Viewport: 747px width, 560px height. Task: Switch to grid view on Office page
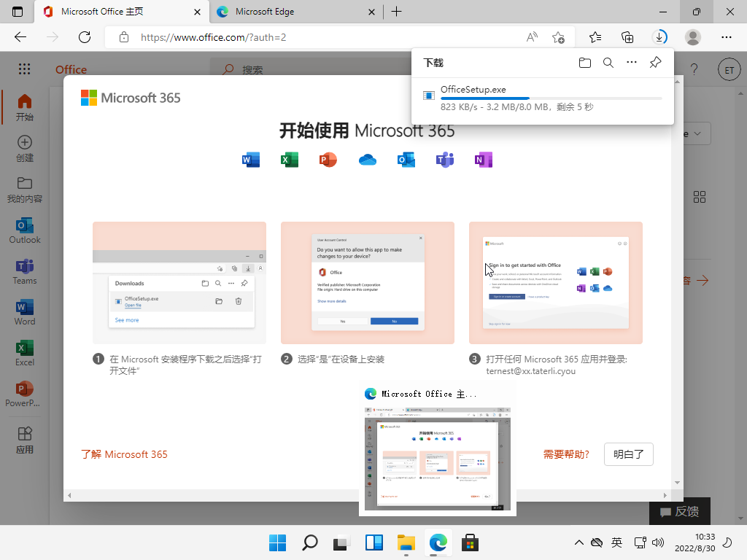click(x=700, y=197)
